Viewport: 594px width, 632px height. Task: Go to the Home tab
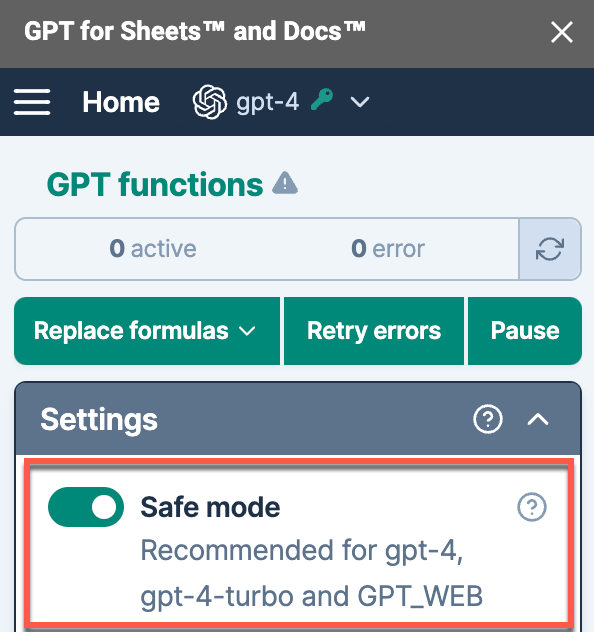coord(121,102)
